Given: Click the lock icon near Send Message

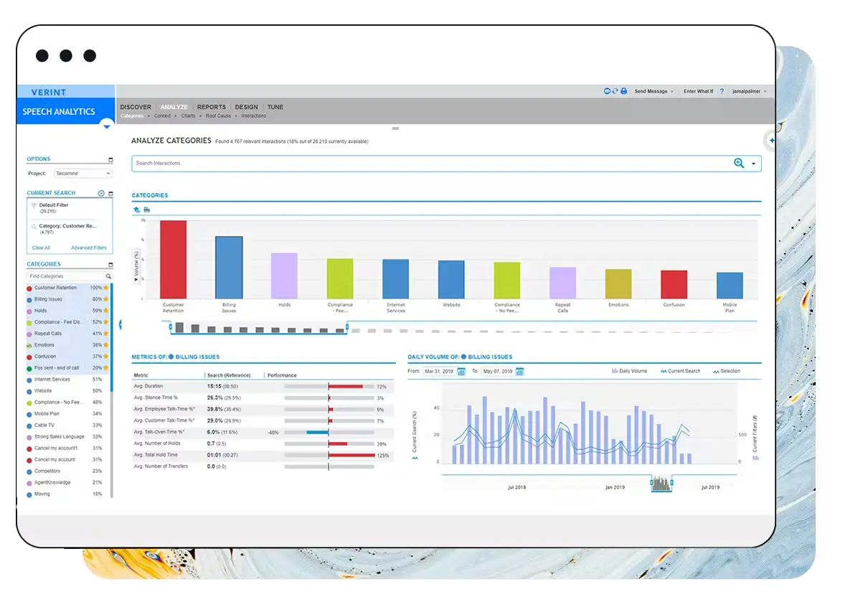Looking at the screenshot, I should (623, 91).
